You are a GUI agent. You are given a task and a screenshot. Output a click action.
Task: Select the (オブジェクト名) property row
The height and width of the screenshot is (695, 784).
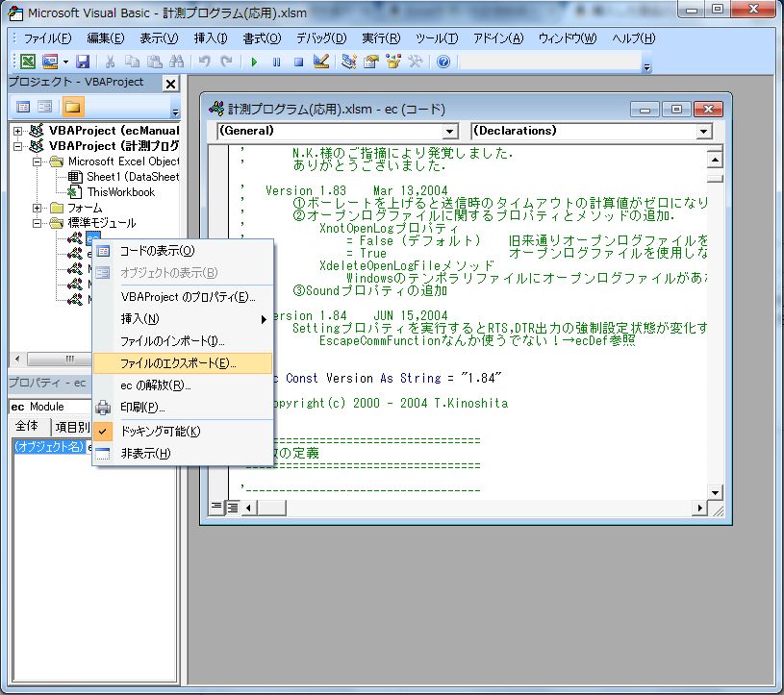tap(50, 447)
